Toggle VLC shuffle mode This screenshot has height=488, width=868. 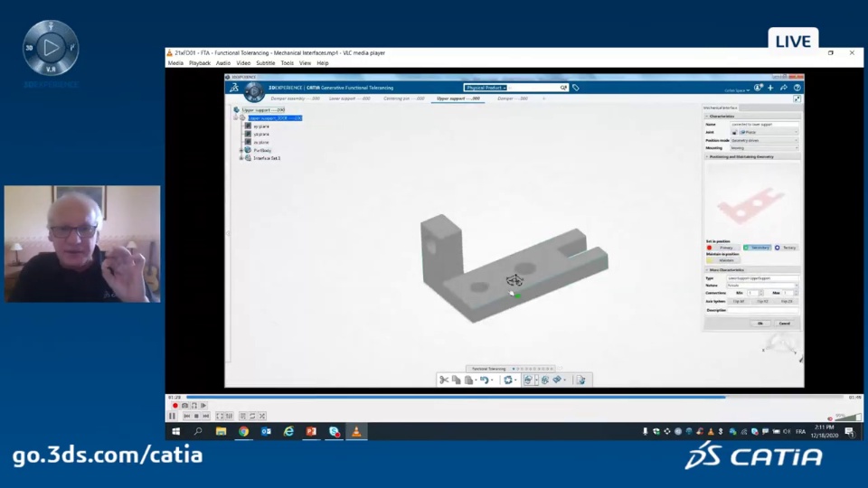click(262, 416)
